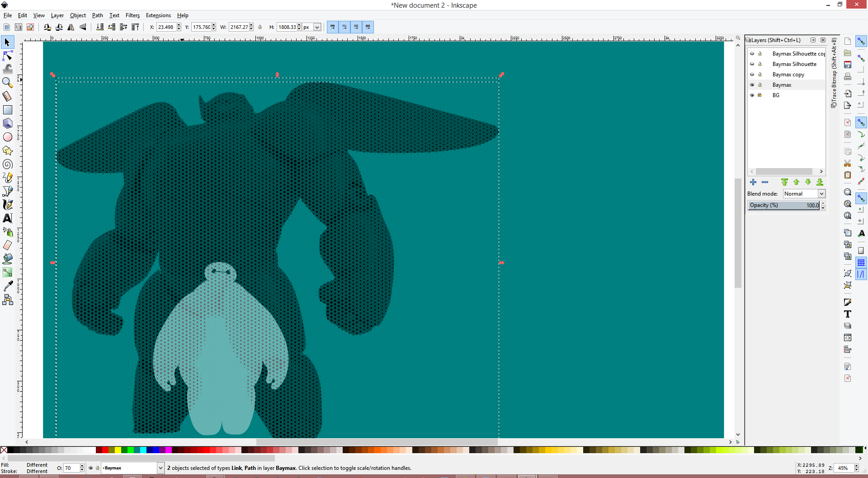The image size is (868, 478).
Task: Select the Baymax copy layer row
Action: pyautogui.click(x=787, y=75)
